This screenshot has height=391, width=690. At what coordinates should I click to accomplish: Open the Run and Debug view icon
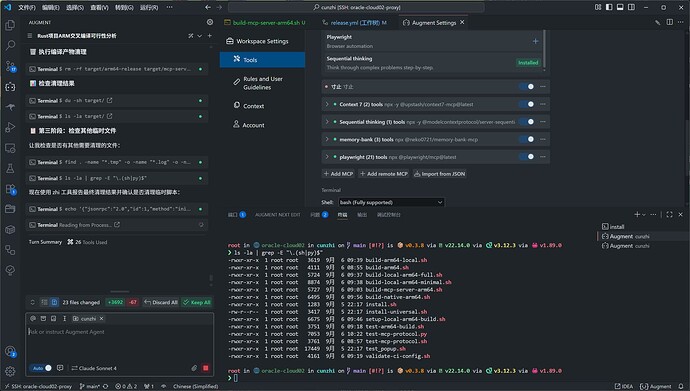(10, 128)
